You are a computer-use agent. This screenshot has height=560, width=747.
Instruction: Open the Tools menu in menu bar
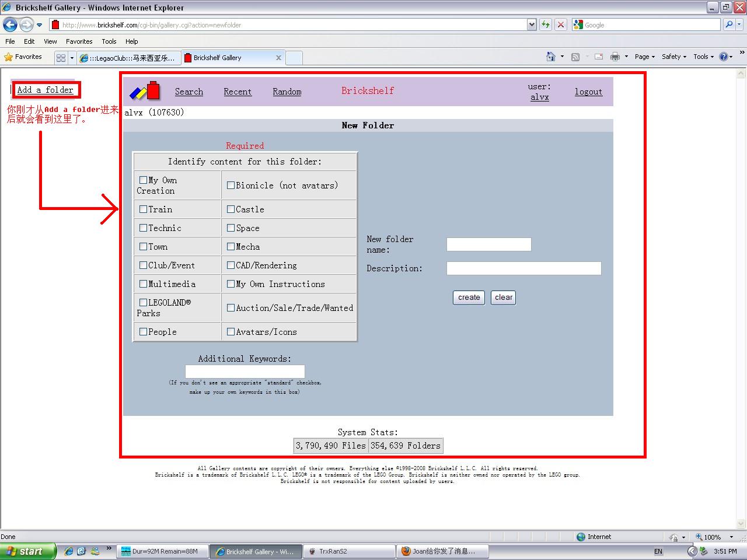click(x=109, y=41)
